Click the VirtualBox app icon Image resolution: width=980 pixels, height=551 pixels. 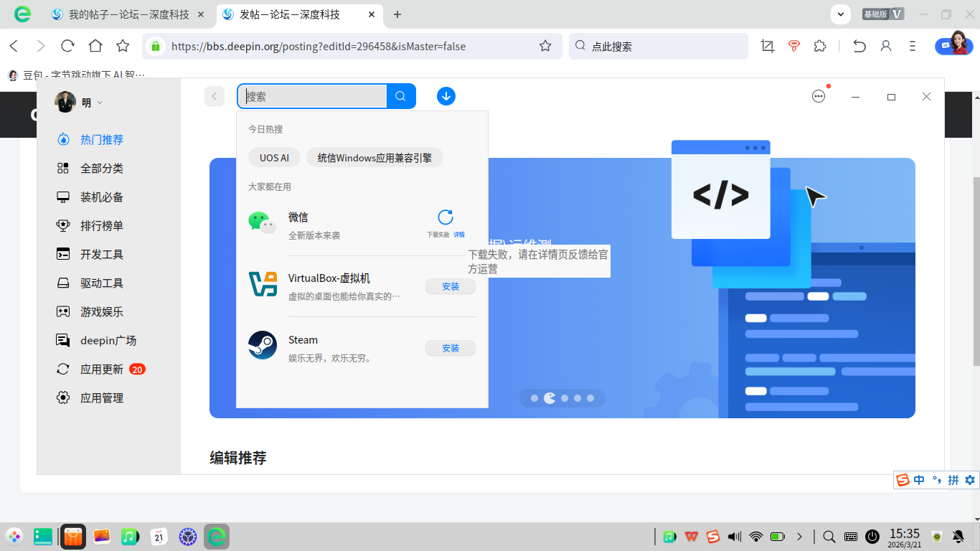[x=263, y=284]
